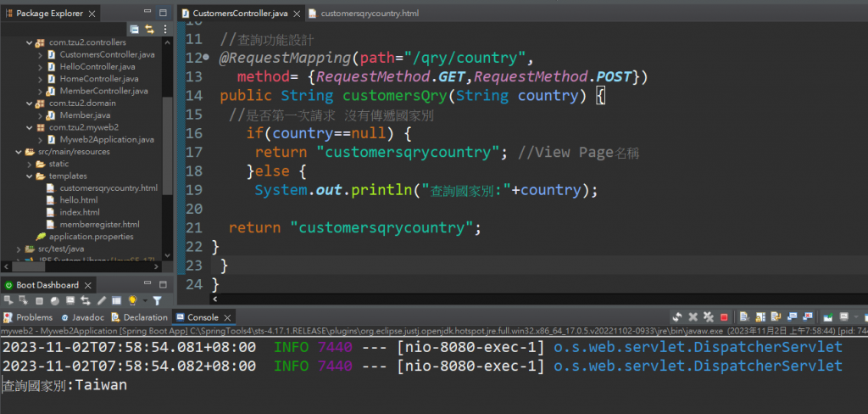Image resolution: width=868 pixels, height=414 pixels.
Task: Collapse all in Package Explorer
Action: point(134,30)
